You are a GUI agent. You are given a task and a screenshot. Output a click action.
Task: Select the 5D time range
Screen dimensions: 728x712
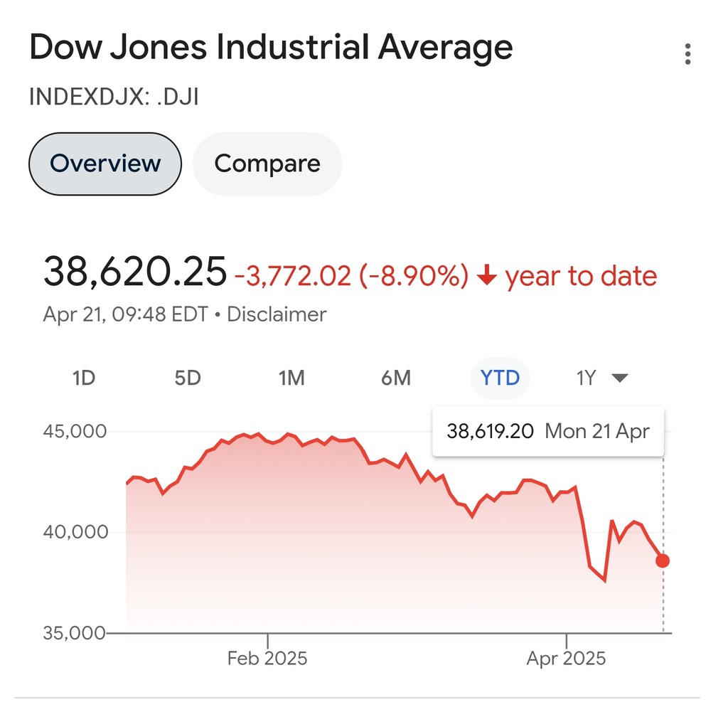click(188, 378)
